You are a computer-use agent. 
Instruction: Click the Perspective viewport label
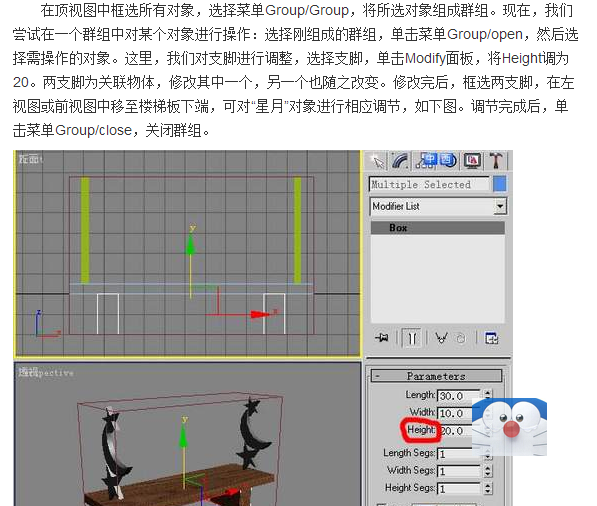(x=46, y=372)
